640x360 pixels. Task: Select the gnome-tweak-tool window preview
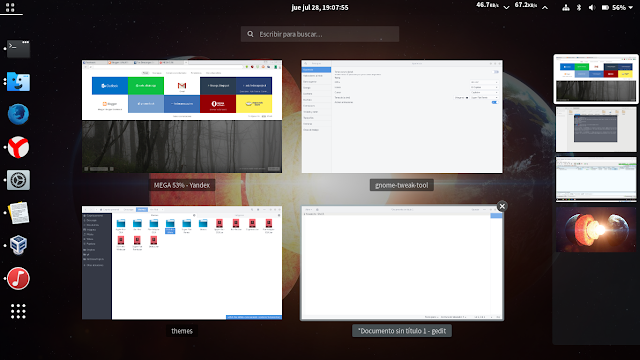tap(402, 117)
